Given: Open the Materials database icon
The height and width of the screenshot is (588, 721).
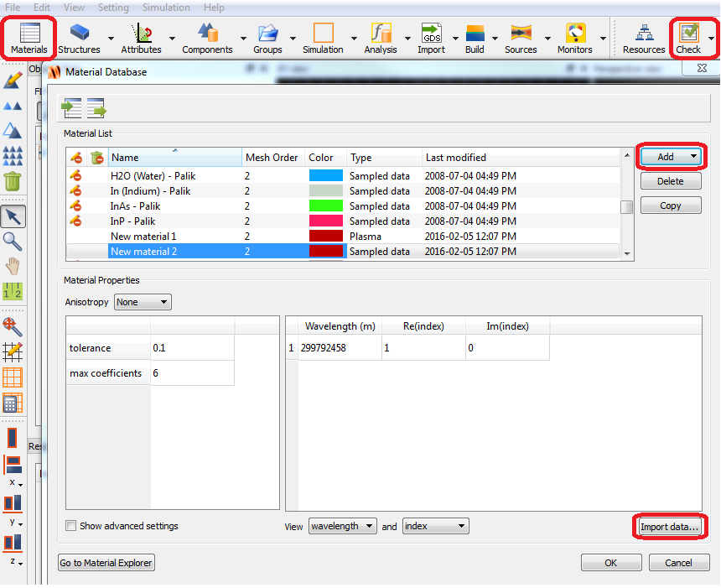Looking at the screenshot, I should coord(29,39).
